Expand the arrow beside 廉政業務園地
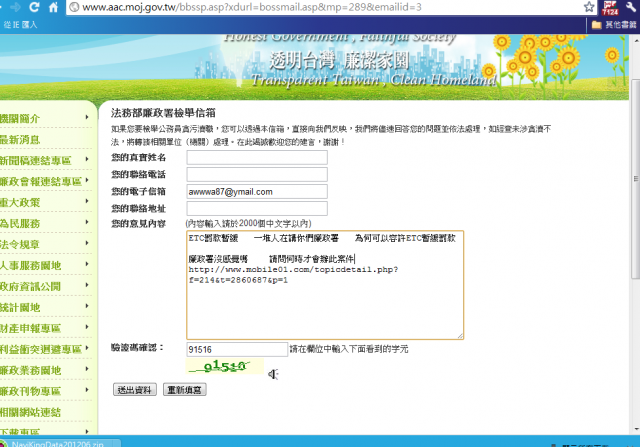 click(87, 369)
